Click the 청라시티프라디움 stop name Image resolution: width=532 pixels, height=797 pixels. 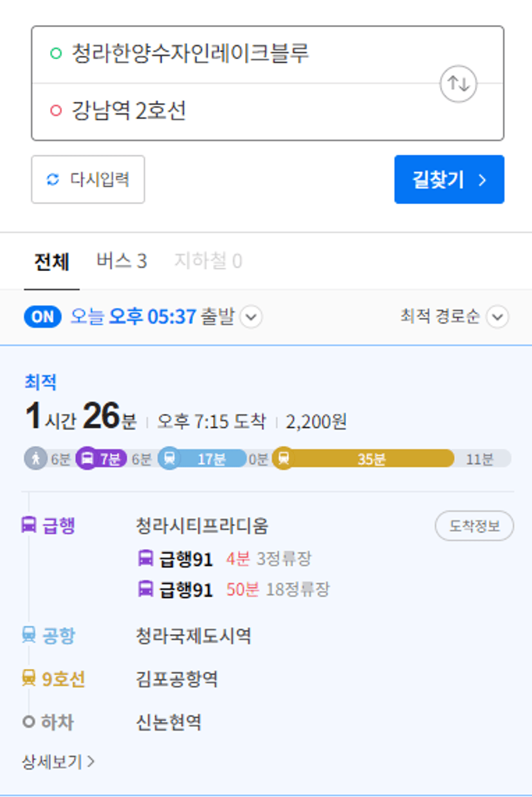tap(202, 526)
